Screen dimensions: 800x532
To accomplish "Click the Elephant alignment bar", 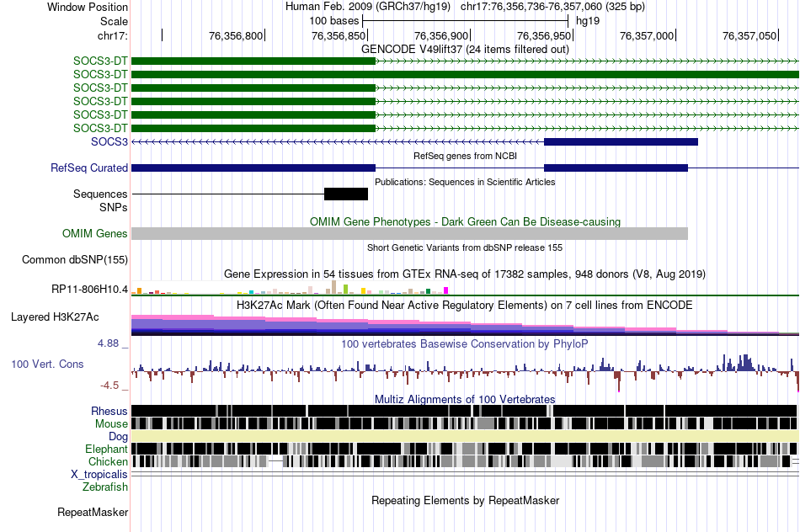I will [465, 449].
